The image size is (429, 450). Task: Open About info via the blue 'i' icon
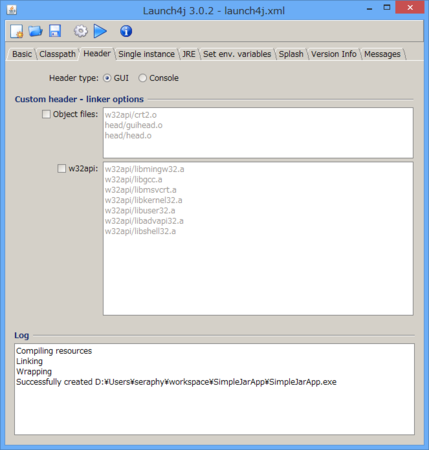point(126,31)
